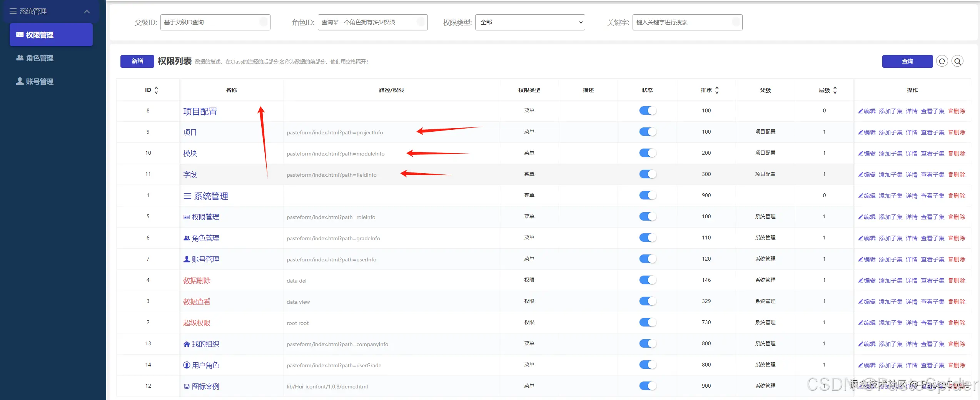Screen dimensions: 980x400
Task: Focus the 关键字 search input field
Action: [687, 22]
